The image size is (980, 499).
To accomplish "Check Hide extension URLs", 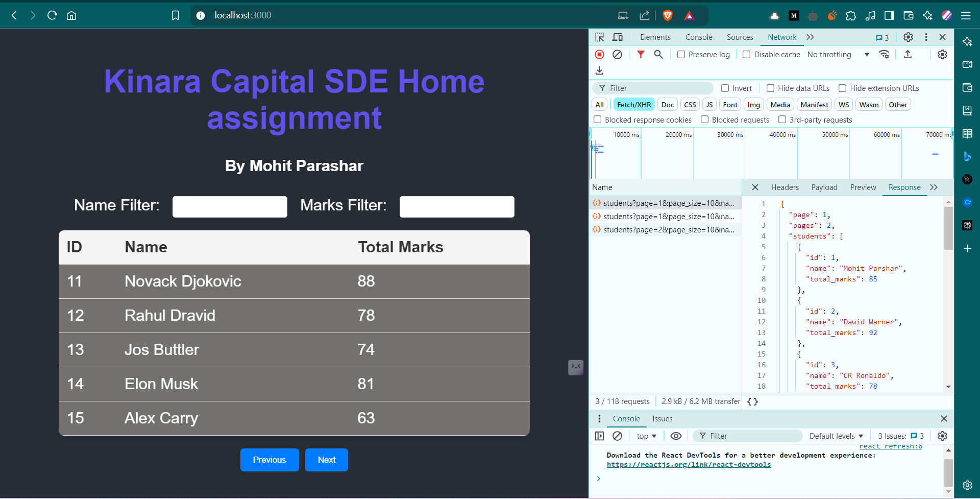I will (842, 88).
